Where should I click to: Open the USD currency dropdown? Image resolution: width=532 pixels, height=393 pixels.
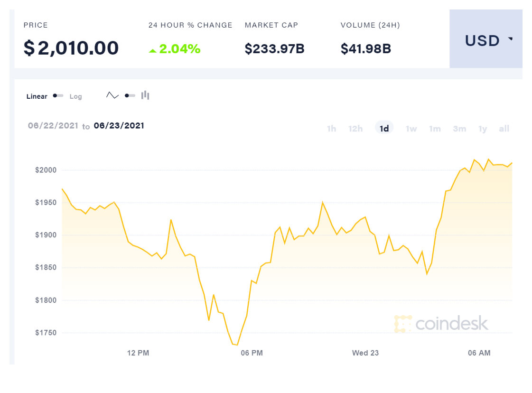(485, 41)
